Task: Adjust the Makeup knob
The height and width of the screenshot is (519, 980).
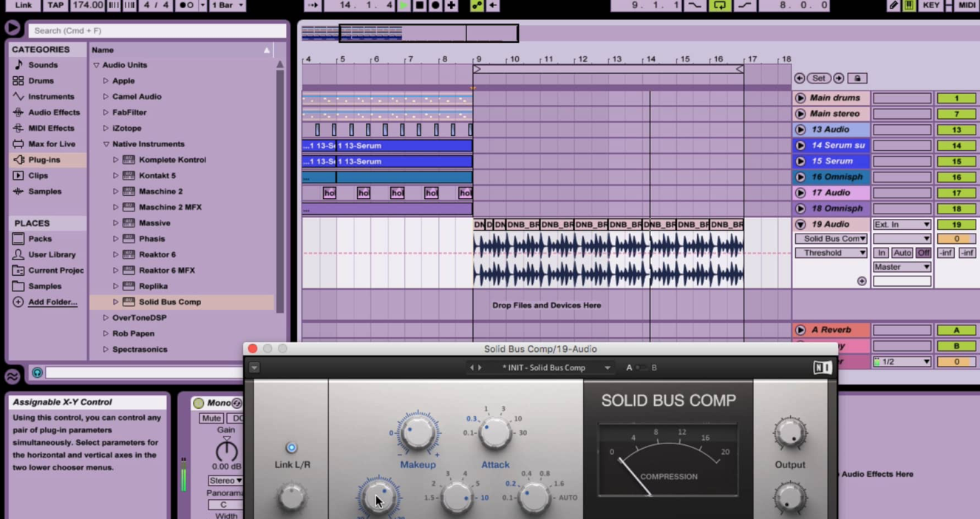Action: point(418,432)
